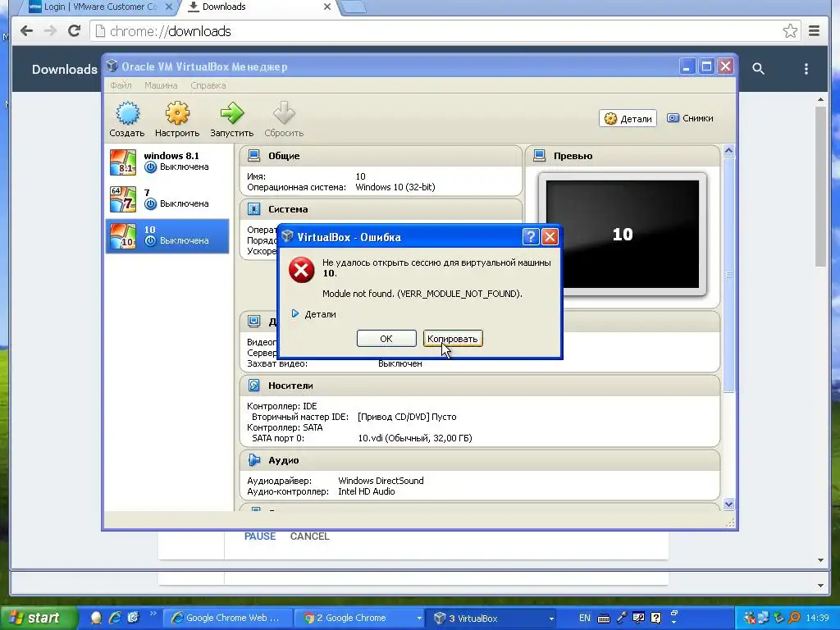Open 2 Google Chrome taskbar group

tap(360, 619)
